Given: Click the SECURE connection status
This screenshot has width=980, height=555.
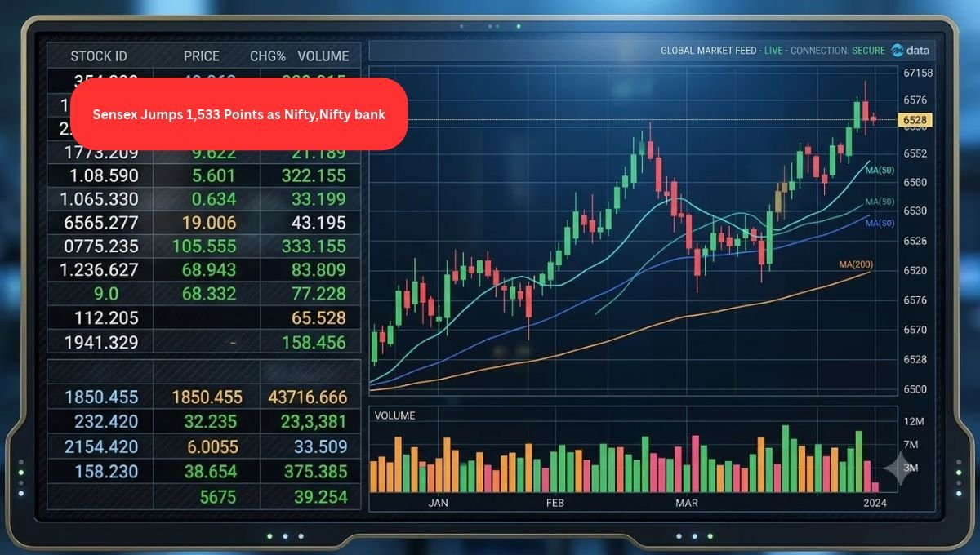Looking at the screenshot, I should 868,51.
